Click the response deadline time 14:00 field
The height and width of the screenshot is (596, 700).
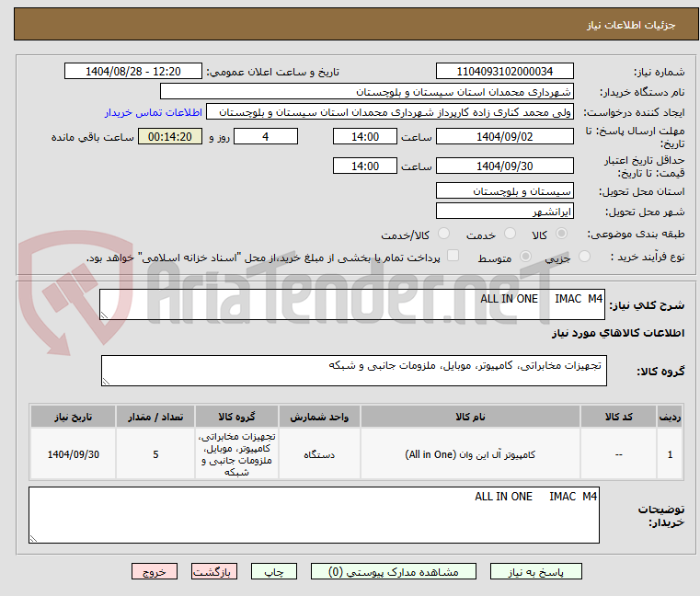365,137
